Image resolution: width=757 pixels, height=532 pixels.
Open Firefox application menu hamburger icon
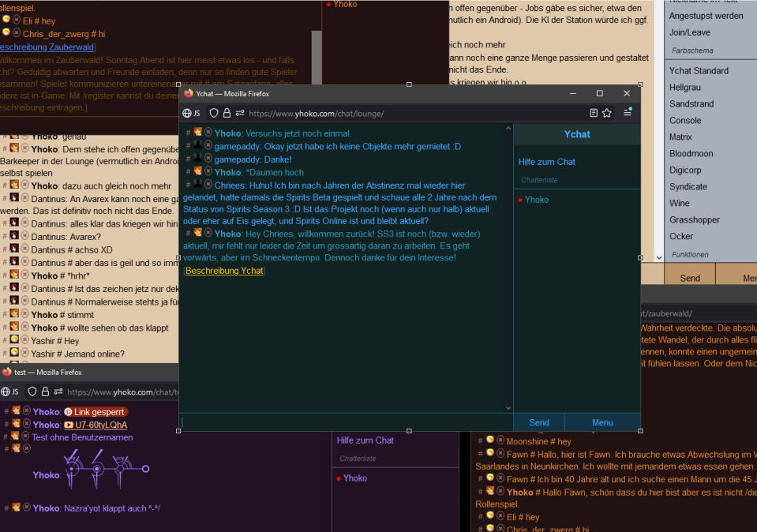(x=628, y=113)
